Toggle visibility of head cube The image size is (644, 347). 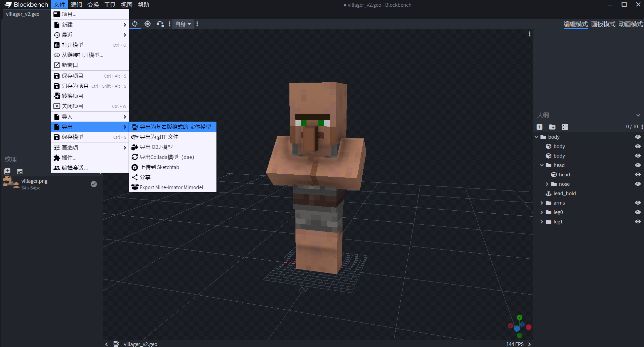(x=638, y=175)
